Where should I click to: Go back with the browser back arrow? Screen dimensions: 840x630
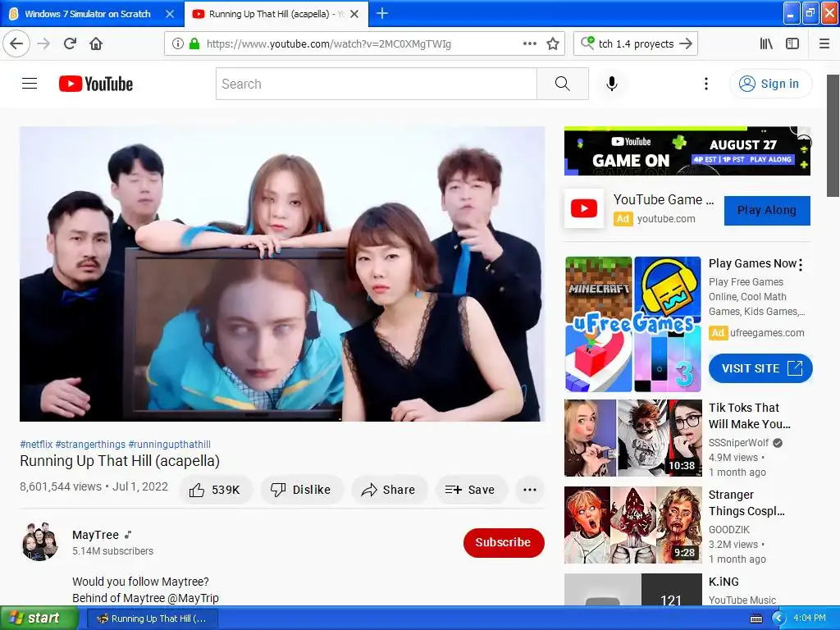click(x=16, y=43)
